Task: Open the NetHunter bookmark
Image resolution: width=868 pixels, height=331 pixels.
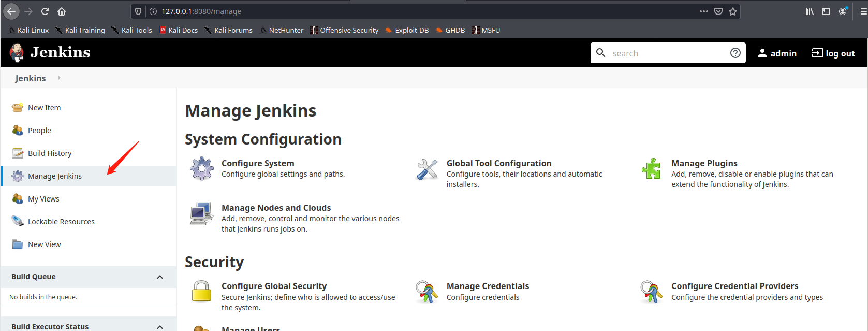Action: [281, 30]
